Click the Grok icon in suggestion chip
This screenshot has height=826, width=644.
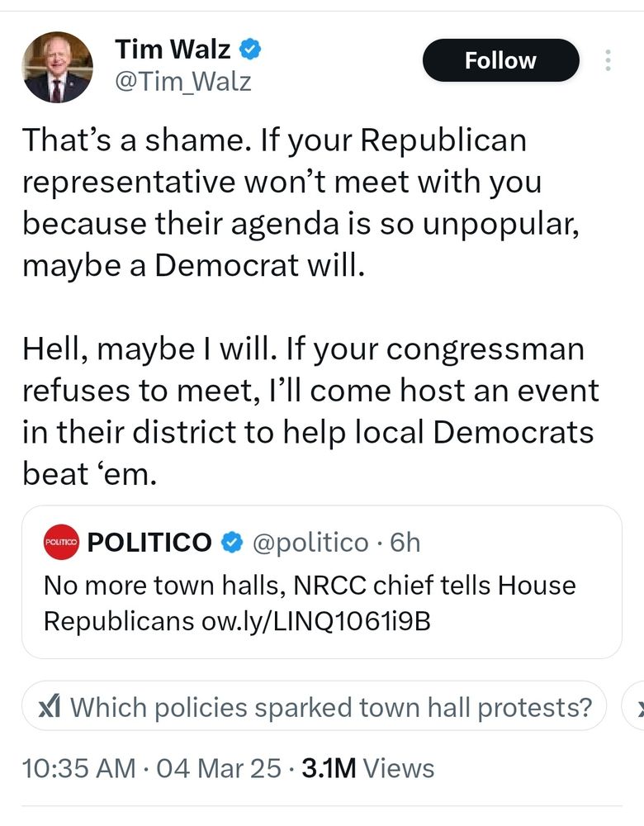point(51,707)
